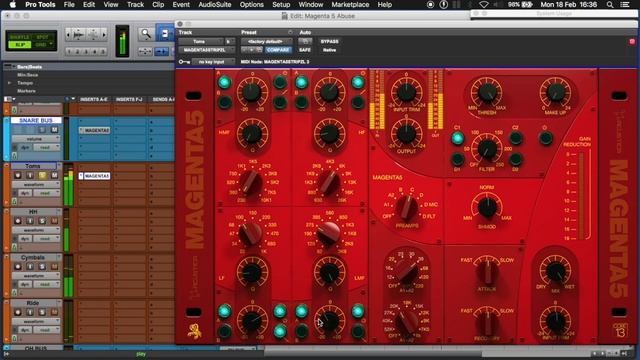Click the preset settings circle icon
This screenshot has height=360, width=640.
[290, 32]
